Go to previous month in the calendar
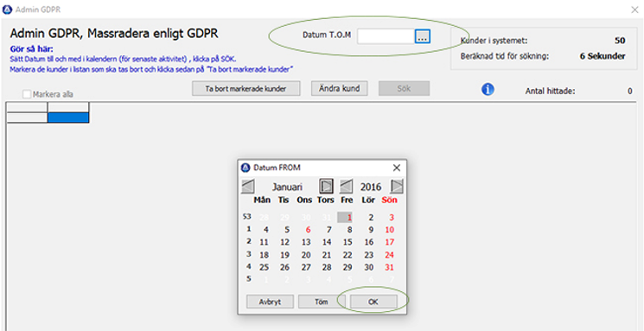The height and width of the screenshot is (331, 644). tap(248, 187)
